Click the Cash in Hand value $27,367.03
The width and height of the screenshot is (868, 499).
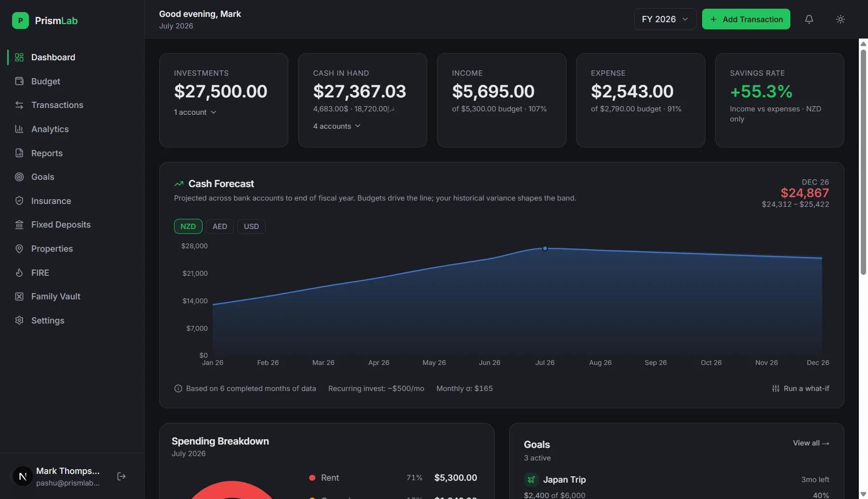coord(359,92)
